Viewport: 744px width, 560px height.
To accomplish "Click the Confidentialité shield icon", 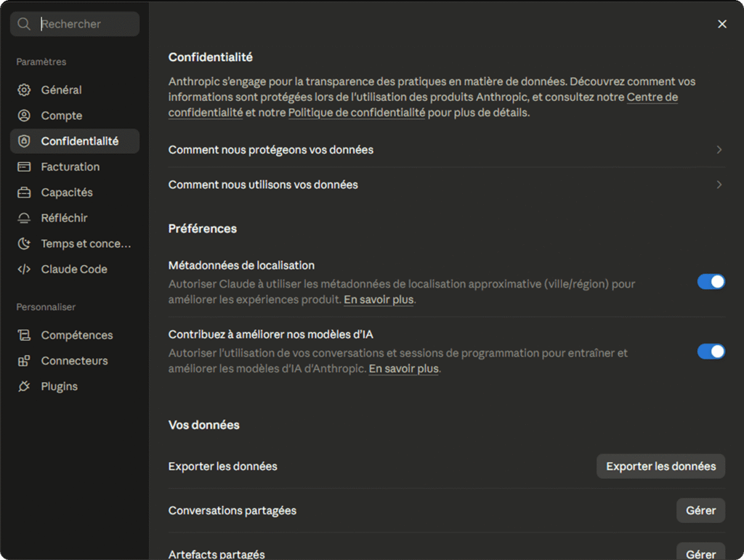I will pos(24,141).
